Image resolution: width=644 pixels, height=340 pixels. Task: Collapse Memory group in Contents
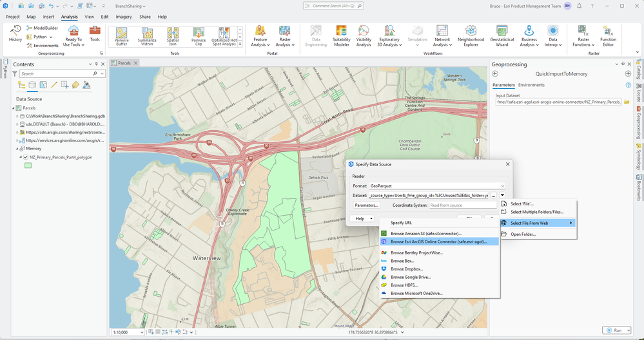[17, 149]
